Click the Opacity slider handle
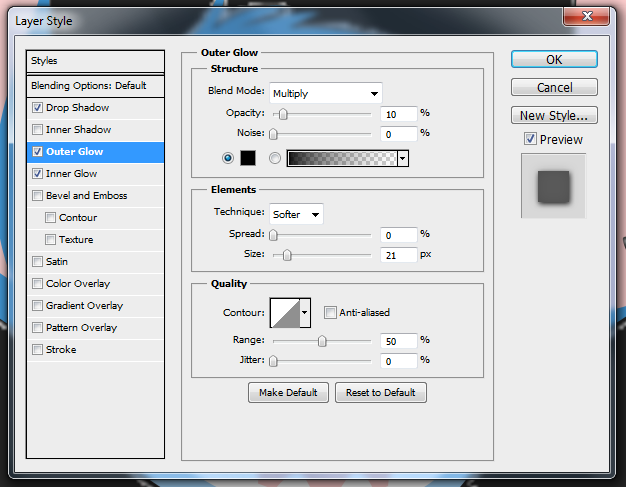The image size is (626, 487). [x=283, y=114]
